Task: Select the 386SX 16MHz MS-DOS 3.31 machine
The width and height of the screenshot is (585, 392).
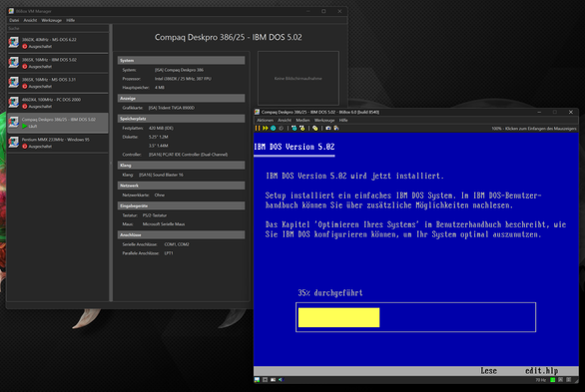Action: 58,83
